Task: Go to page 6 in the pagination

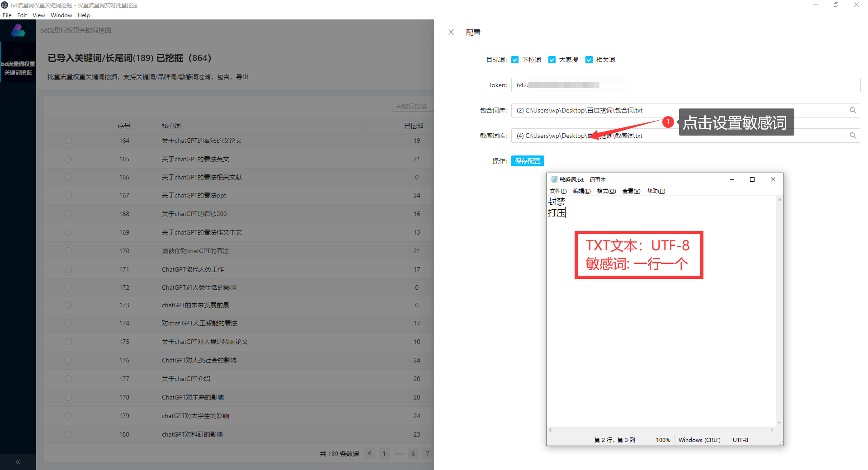Action: (413, 453)
